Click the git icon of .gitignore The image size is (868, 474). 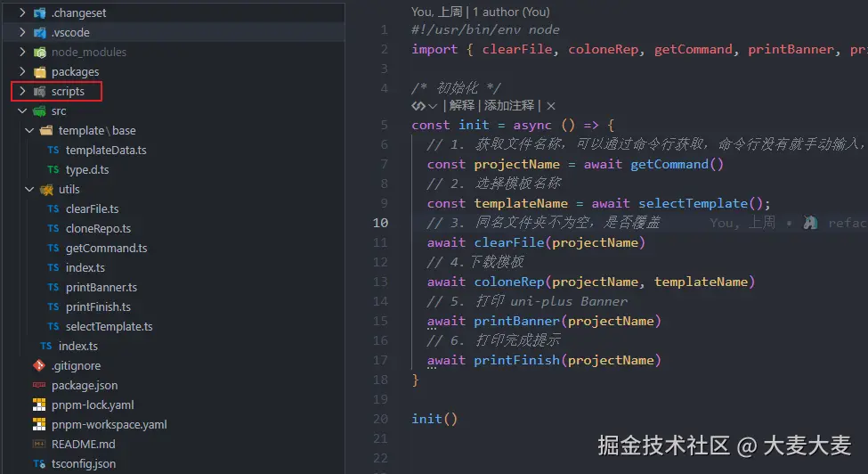tap(39, 365)
